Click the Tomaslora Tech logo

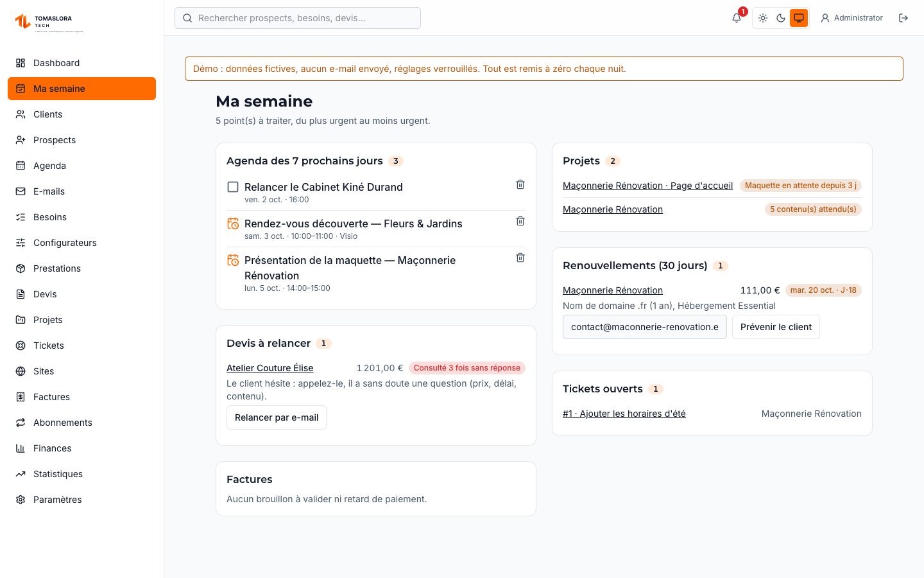pos(49,22)
